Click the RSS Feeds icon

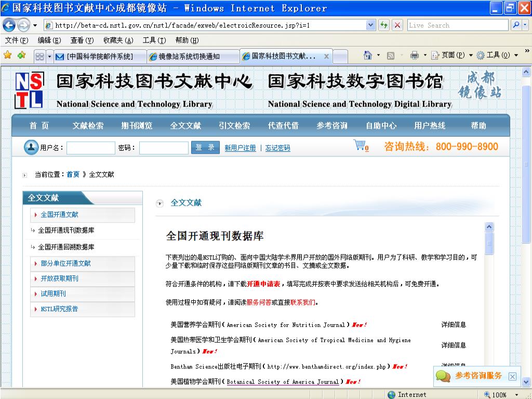coord(391,56)
